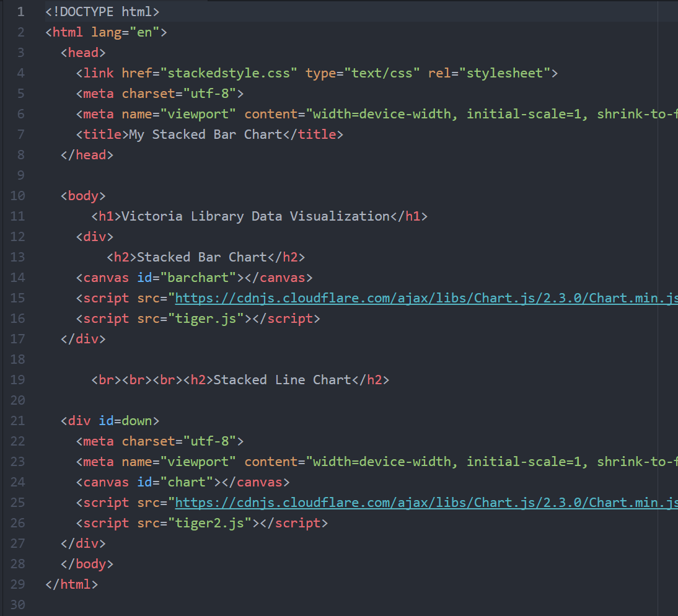Click the "text/css" type value
The image size is (678, 616).
(x=382, y=73)
